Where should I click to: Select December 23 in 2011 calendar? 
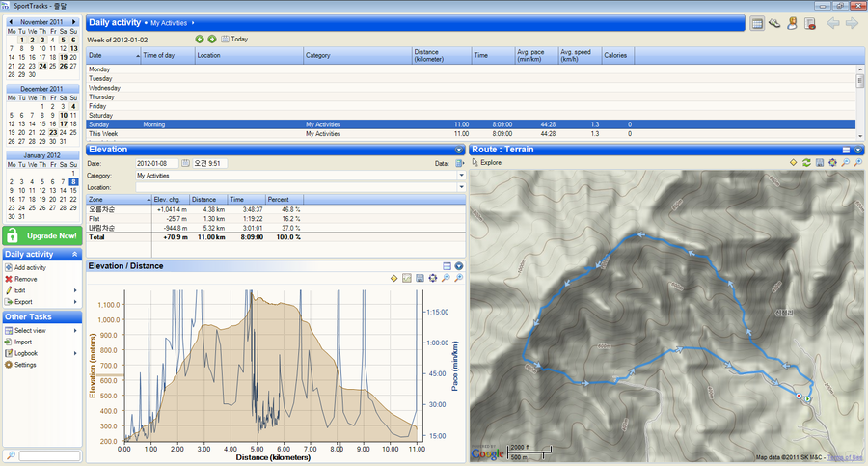(x=53, y=133)
